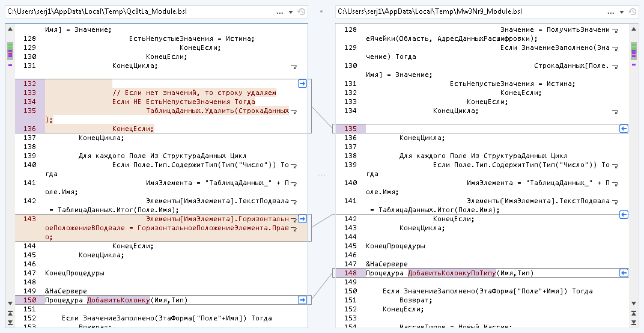The width and height of the screenshot is (644, 333).
Task: Click the green marker in left overview bar
Action: point(10,46)
